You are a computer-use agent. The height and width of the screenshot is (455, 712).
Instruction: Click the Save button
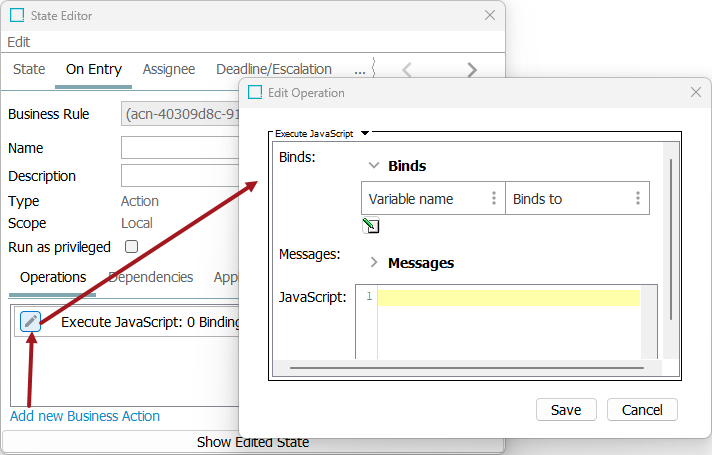point(566,410)
